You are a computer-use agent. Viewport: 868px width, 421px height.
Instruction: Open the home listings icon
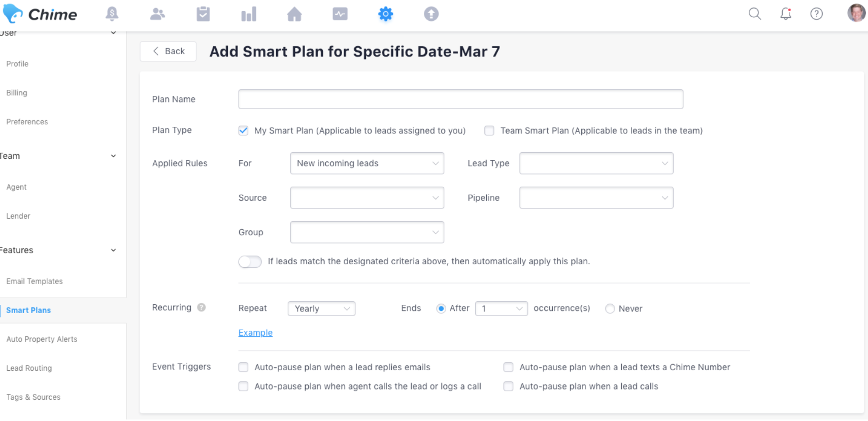[294, 14]
